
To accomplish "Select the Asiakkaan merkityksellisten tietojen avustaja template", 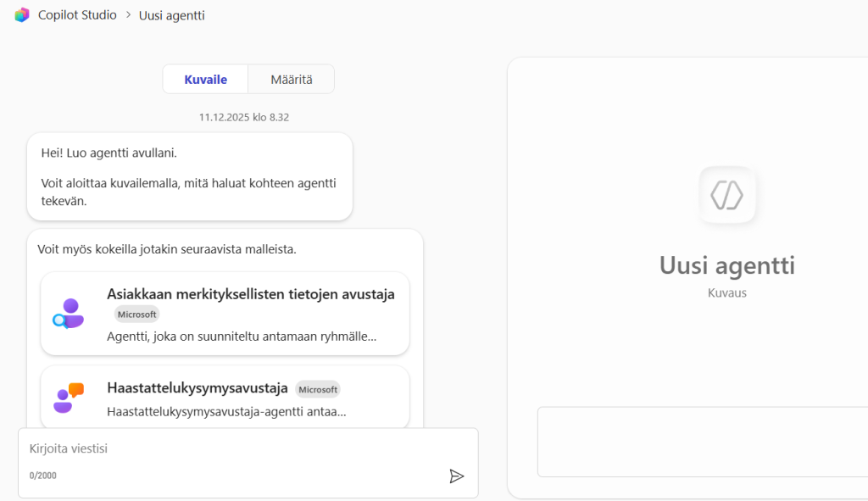I will point(225,313).
